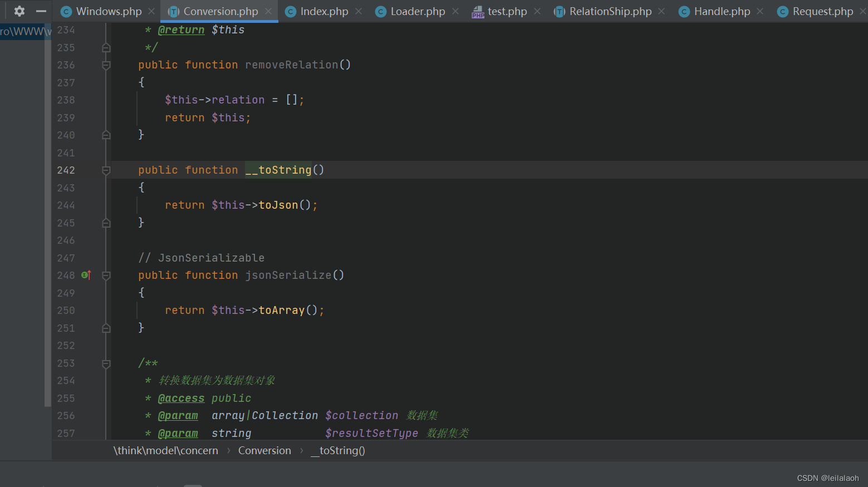
Task: Collapse the jsonSerialize function via fold arrow
Action: tap(106, 275)
